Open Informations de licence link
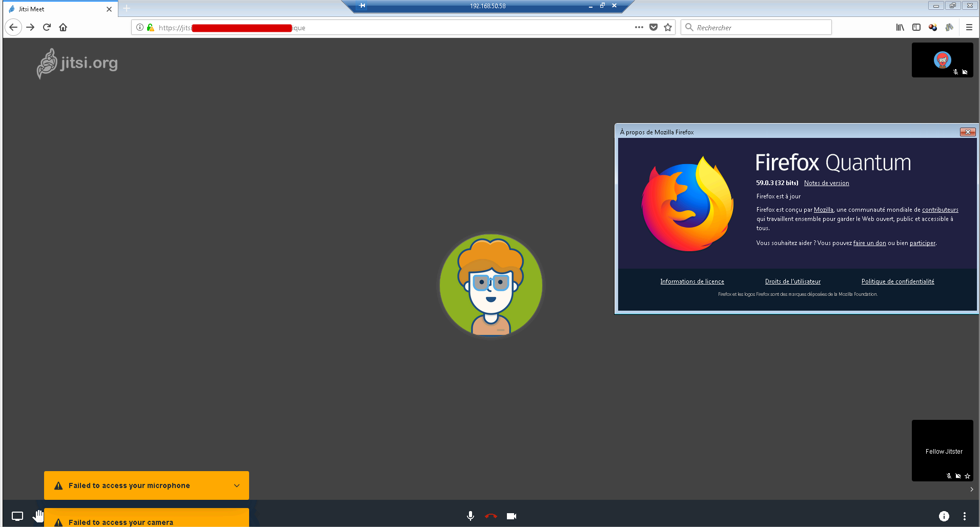 click(x=692, y=281)
